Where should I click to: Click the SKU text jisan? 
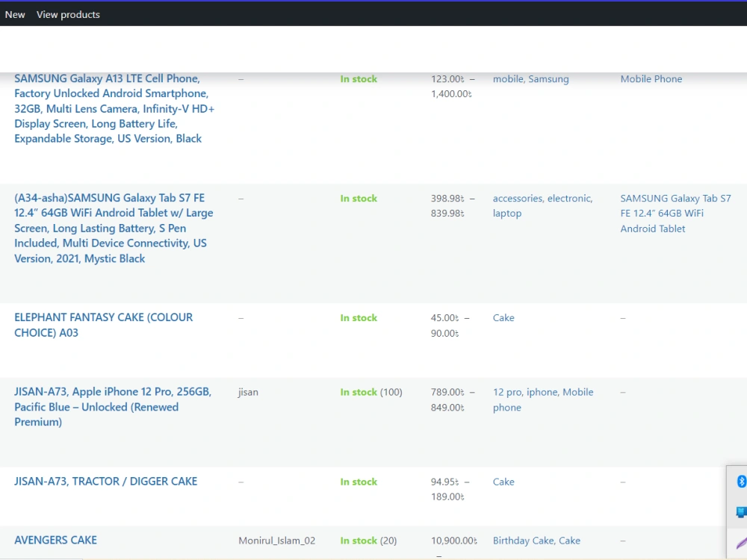248,393
